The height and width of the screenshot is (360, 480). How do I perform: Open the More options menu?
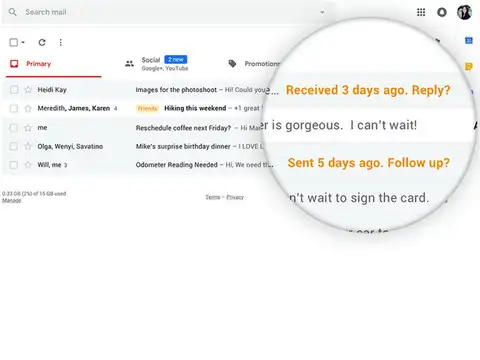click(x=60, y=42)
